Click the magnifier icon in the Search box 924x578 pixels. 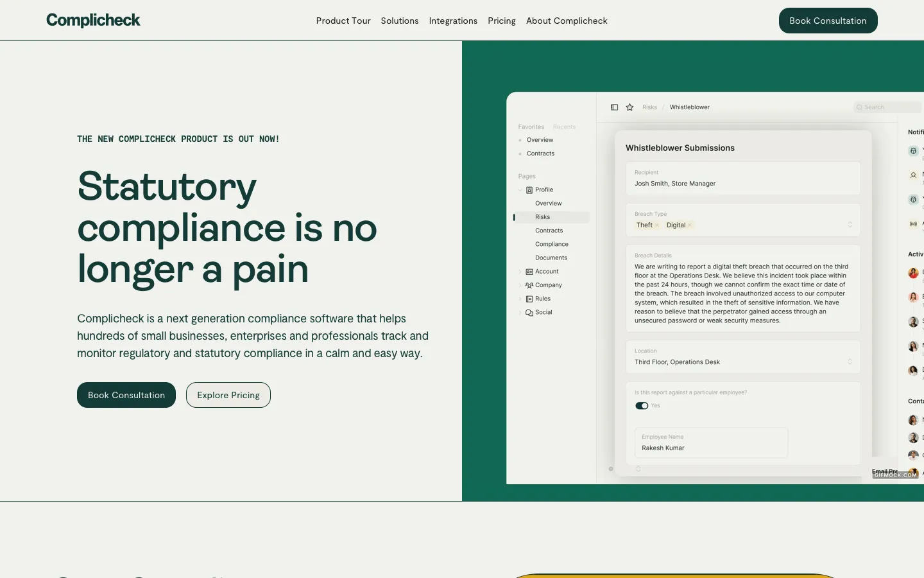tap(859, 107)
